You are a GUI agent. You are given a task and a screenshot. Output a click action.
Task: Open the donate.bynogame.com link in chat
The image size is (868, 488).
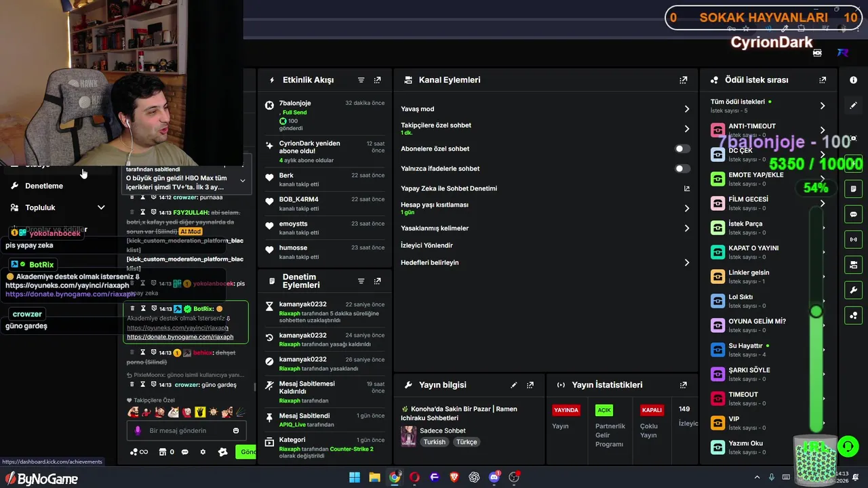[x=180, y=337]
